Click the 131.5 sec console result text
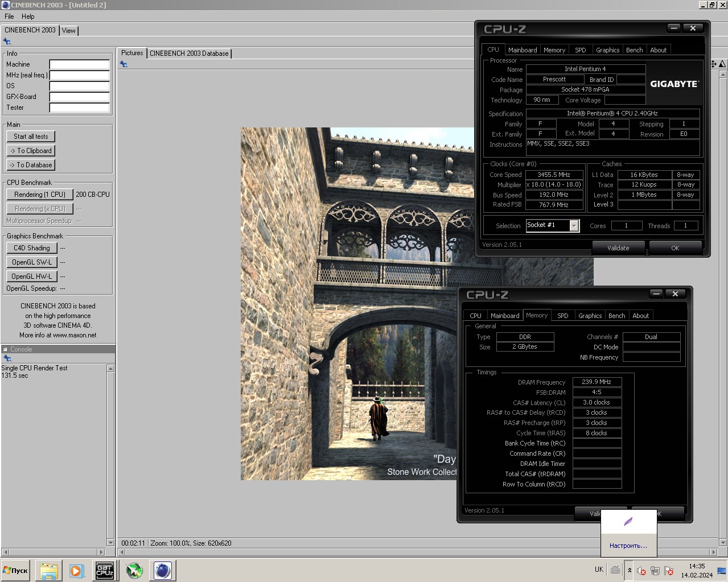This screenshot has height=582, width=728. click(x=15, y=375)
